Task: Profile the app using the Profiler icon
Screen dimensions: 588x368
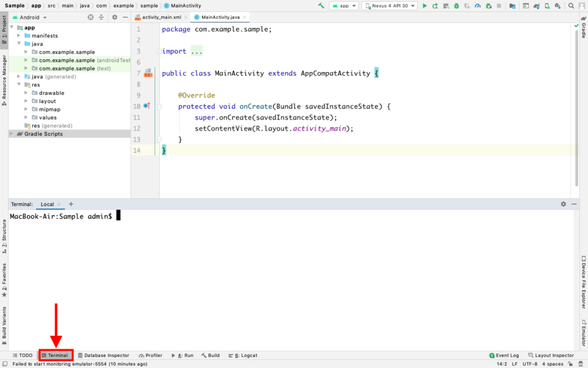Action: [x=478, y=5]
